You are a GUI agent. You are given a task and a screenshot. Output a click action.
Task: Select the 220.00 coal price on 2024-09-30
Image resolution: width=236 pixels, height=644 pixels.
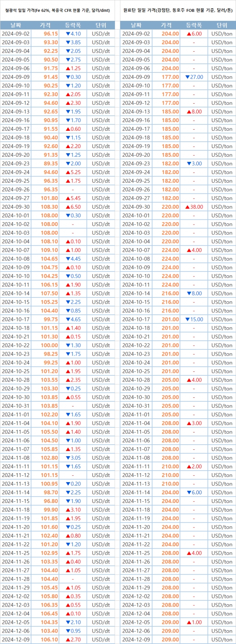170,207
